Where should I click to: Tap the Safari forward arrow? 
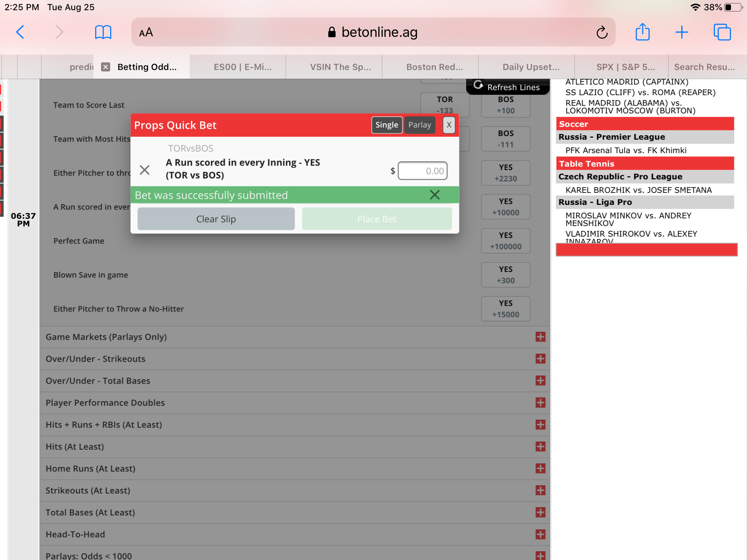pyautogui.click(x=59, y=32)
